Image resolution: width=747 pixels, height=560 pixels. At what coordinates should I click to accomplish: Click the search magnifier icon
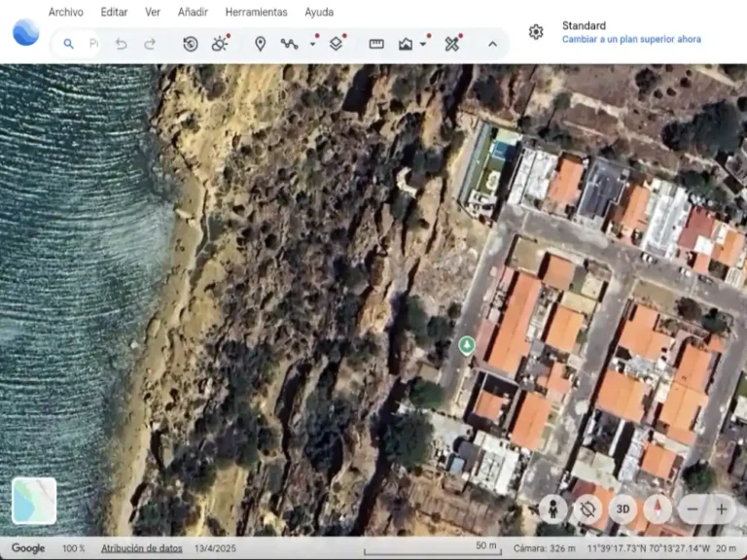(69, 44)
